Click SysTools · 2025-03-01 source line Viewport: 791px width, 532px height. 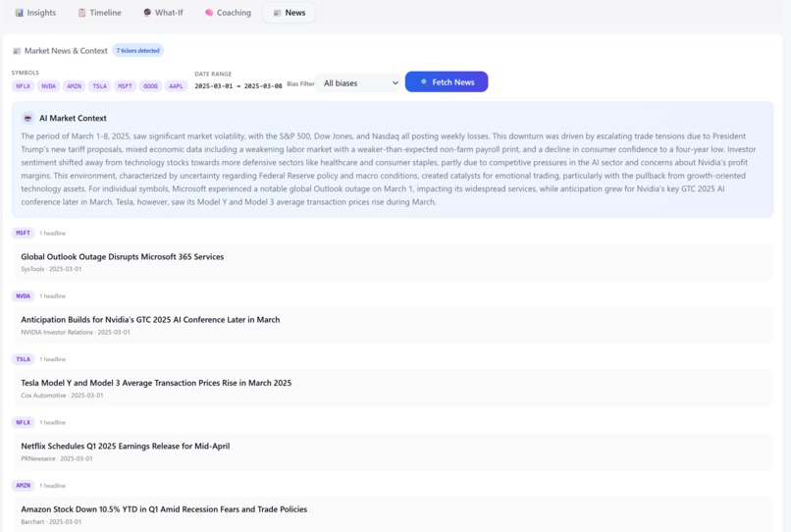(x=51, y=269)
